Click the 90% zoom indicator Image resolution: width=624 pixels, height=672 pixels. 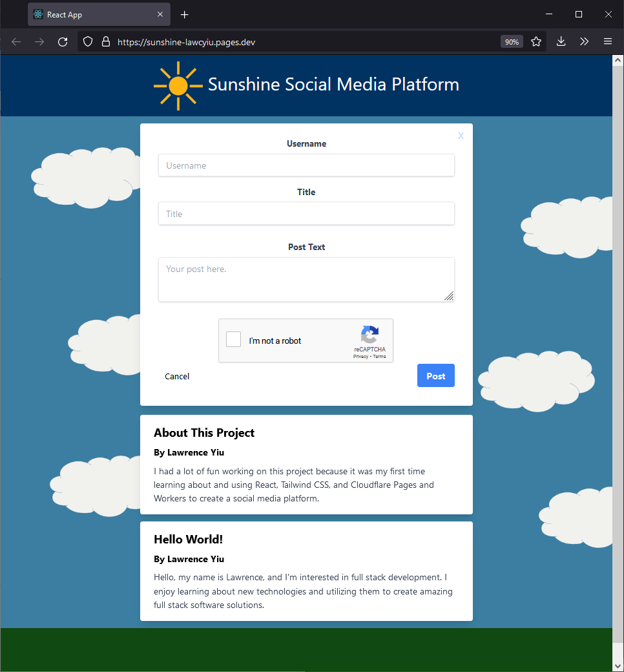pyautogui.click(x=512, y=41)
